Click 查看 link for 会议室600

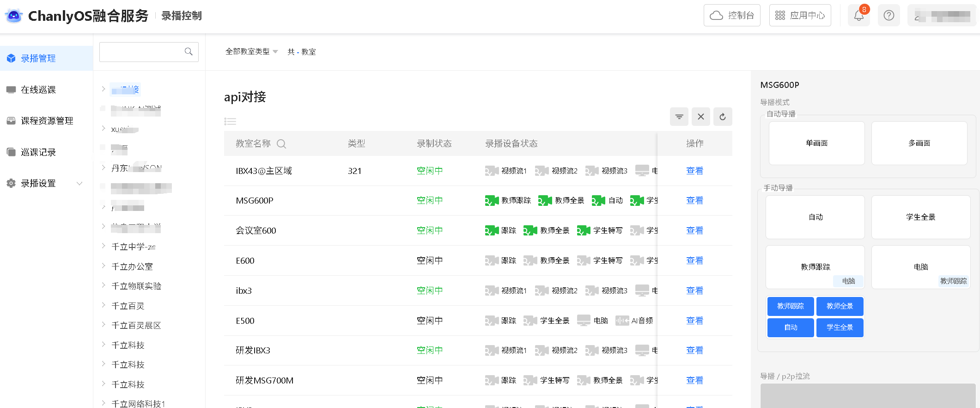click(x=694, y=230)
